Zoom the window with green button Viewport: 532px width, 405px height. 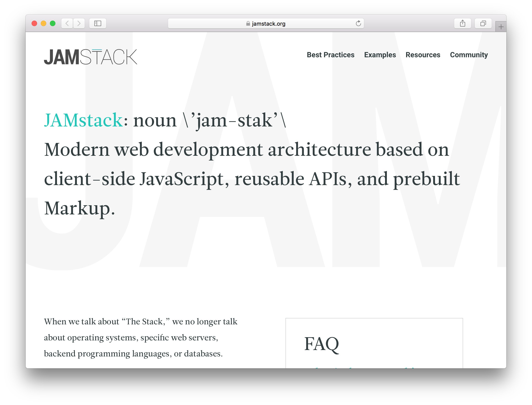click(53, 23)
